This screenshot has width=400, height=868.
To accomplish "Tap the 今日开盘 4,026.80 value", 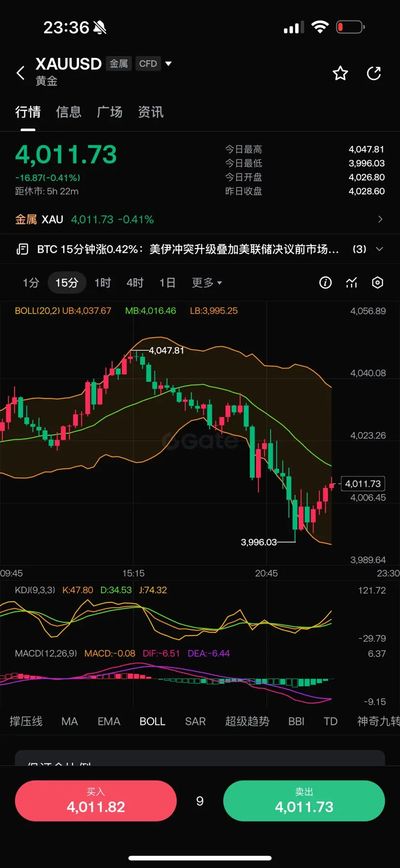I will [367, 177].
